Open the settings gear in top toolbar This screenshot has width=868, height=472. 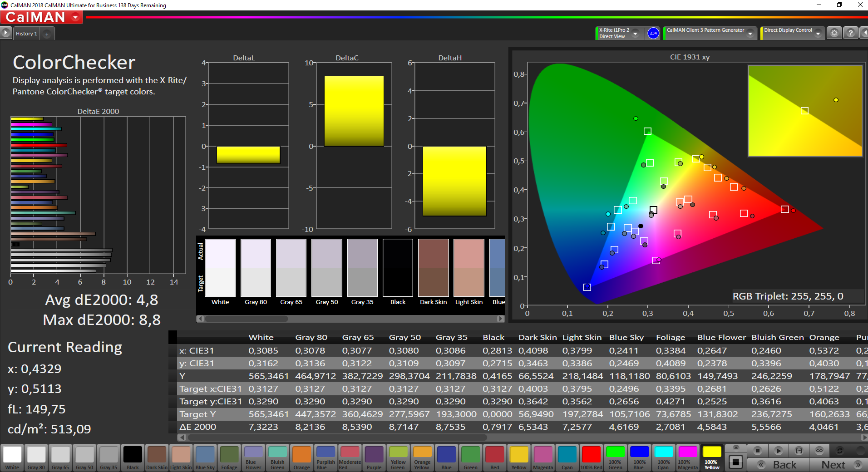tap(834, 33)
